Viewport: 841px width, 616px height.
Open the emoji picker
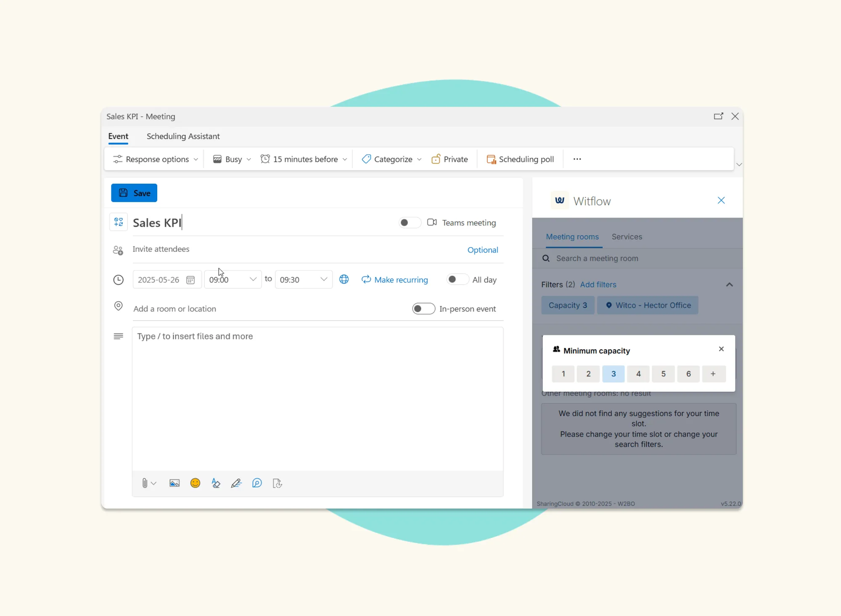[x=195, y=483]
